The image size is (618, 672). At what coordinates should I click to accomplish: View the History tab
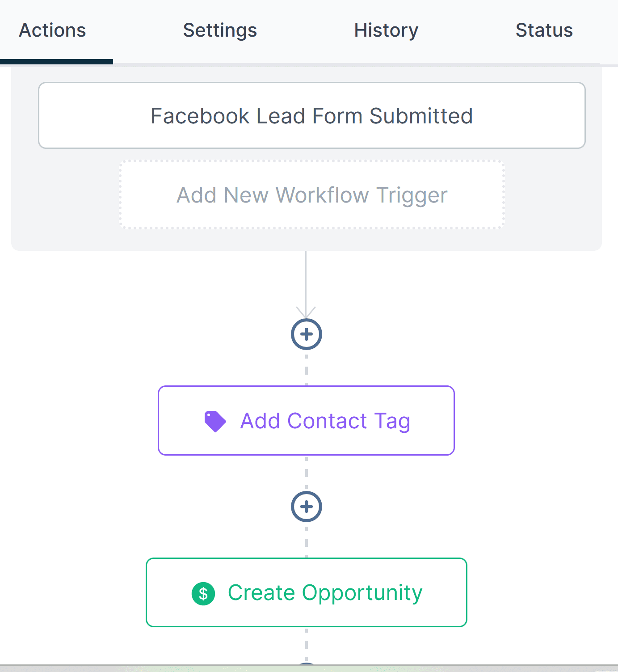click(x=386, y=30)
